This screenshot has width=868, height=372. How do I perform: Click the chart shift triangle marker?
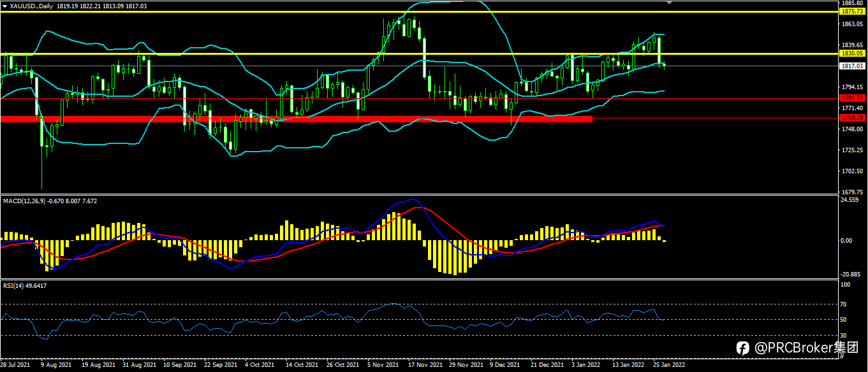pyautogui.click(x=669, y=3)
